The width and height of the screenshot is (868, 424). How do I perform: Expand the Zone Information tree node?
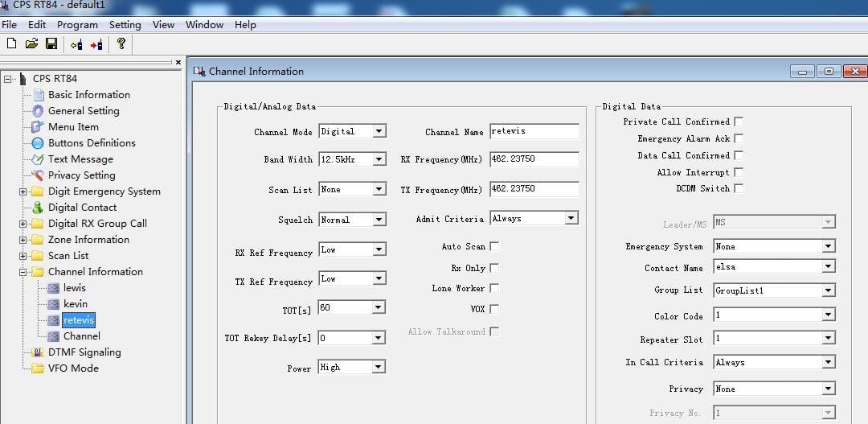pyautogui.click(x=23, y=240)
